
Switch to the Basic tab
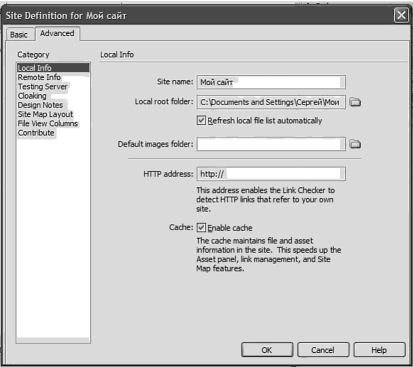[x=19, y=35]
